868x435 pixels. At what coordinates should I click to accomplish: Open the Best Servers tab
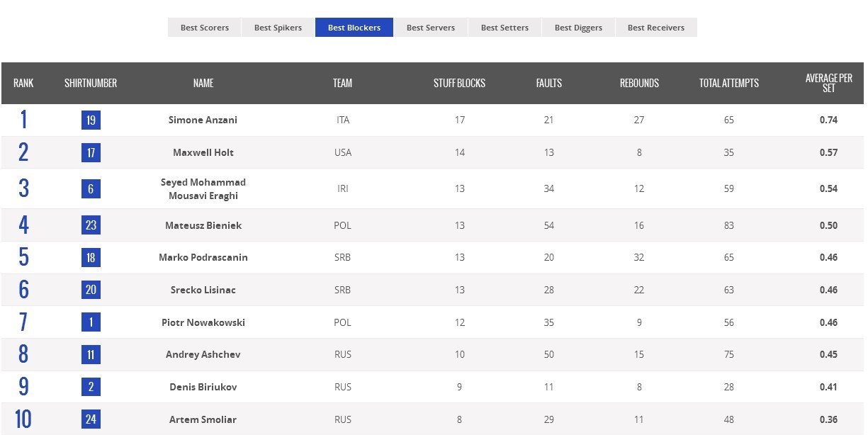point(431,28)
